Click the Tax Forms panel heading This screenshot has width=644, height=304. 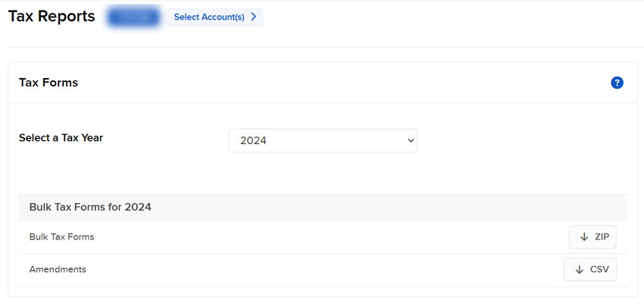pyautogui.click(x=49, y=83)
